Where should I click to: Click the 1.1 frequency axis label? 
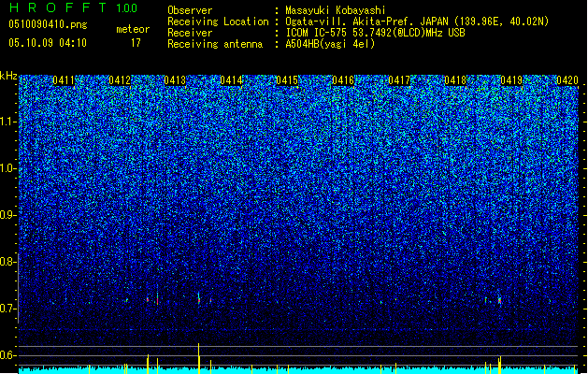tap(8, 122)
